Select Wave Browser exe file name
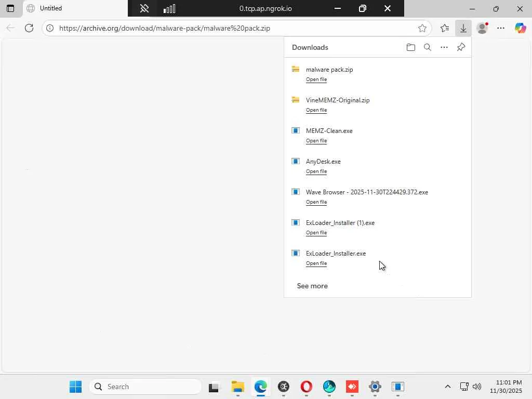This screenshot has width=532, height=399. click(x=367, y=192)
